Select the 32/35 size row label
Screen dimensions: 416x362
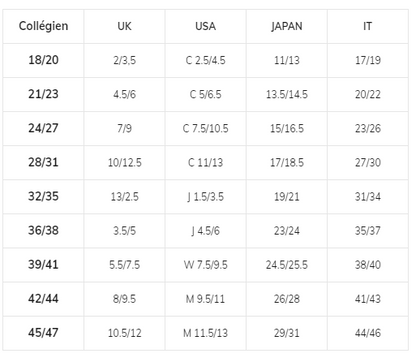click(x=43, y=196)
